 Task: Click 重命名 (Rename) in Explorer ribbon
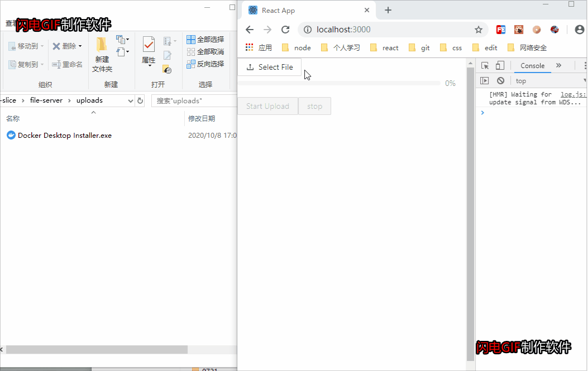point(67,65)
